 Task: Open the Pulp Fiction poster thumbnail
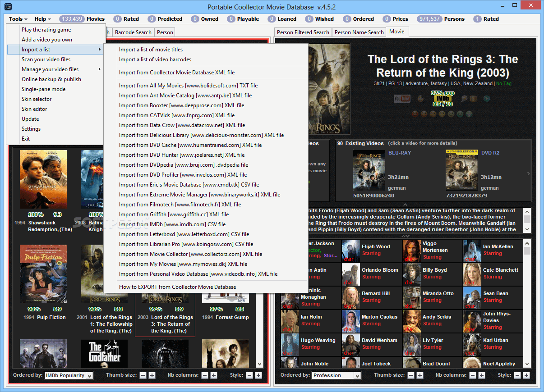pos(43,274)
